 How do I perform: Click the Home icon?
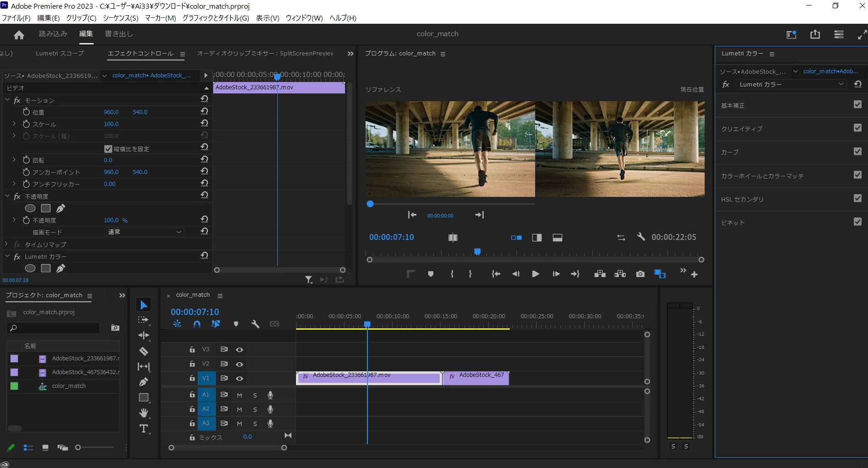19,35
